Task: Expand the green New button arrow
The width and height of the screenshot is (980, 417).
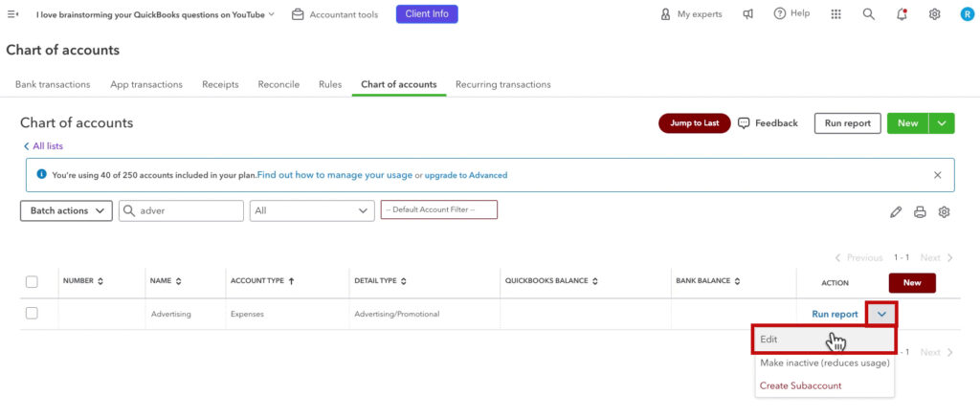Action: [942, 123]
